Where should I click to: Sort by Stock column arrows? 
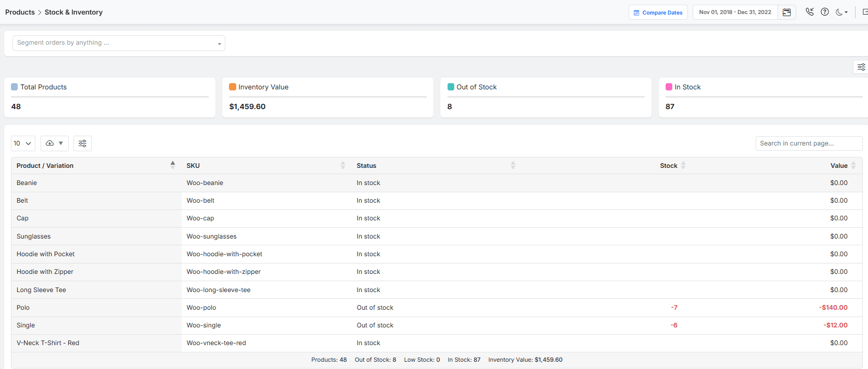pos(683,165)
